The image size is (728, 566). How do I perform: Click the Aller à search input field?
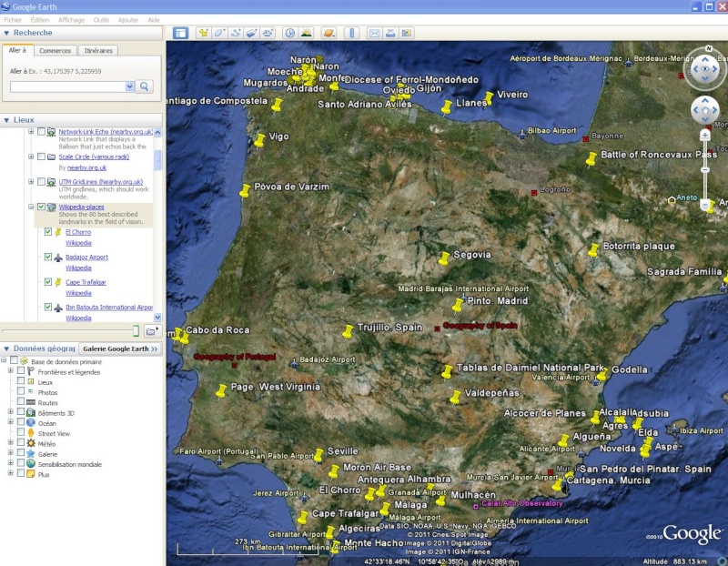tap(67, 86)
